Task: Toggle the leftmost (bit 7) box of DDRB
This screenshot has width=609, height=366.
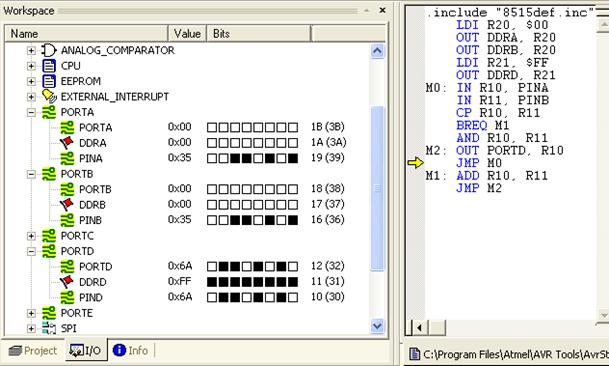Action: pyautogui.click(x=212, y=204)
